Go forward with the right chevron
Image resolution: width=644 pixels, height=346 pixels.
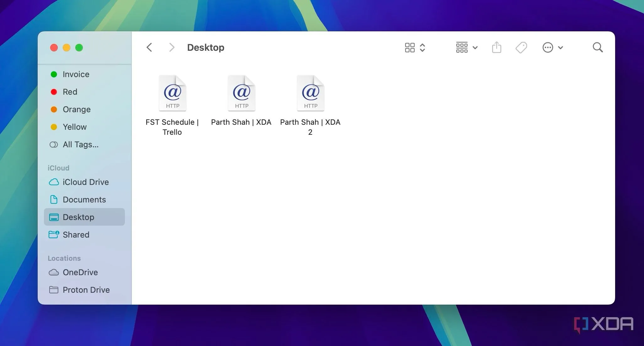171,48
